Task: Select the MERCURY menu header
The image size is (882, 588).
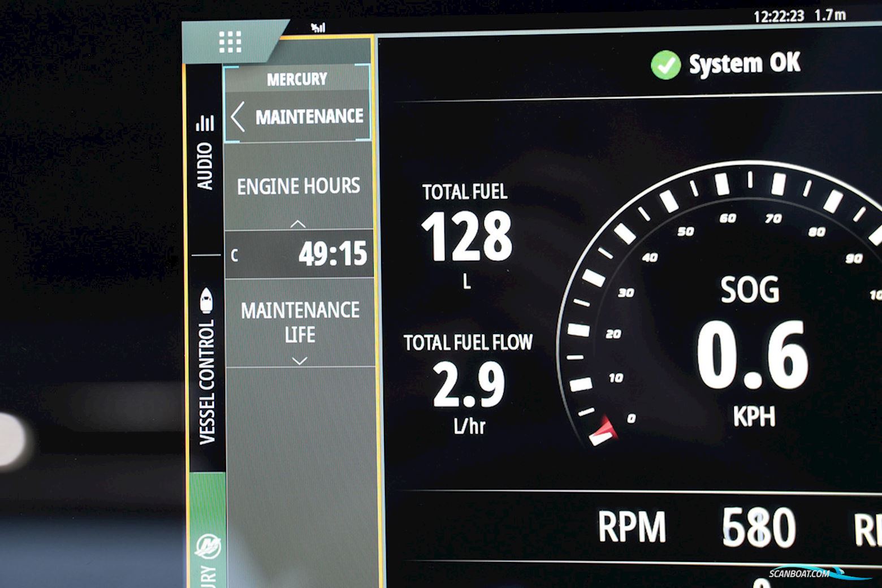Action: [x=297, y=79]
